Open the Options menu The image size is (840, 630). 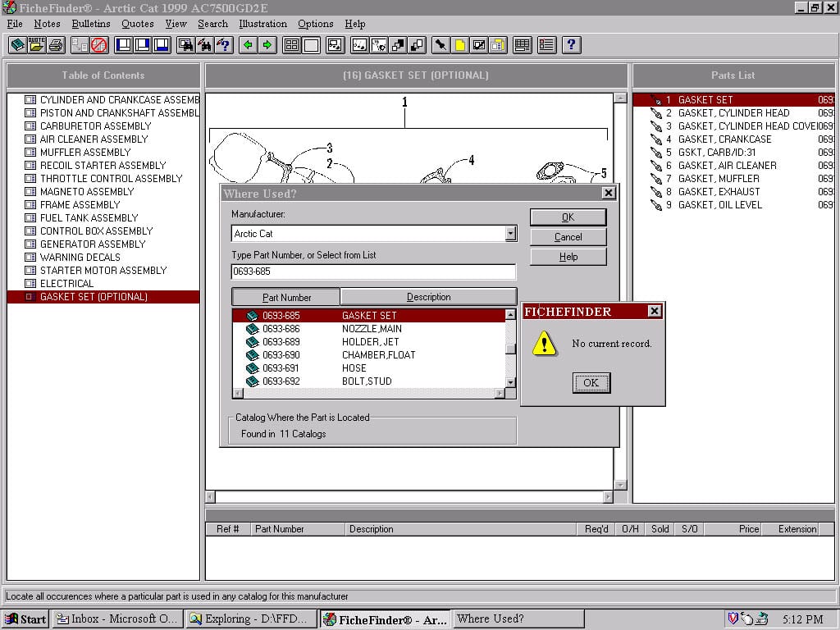(316, 24)
